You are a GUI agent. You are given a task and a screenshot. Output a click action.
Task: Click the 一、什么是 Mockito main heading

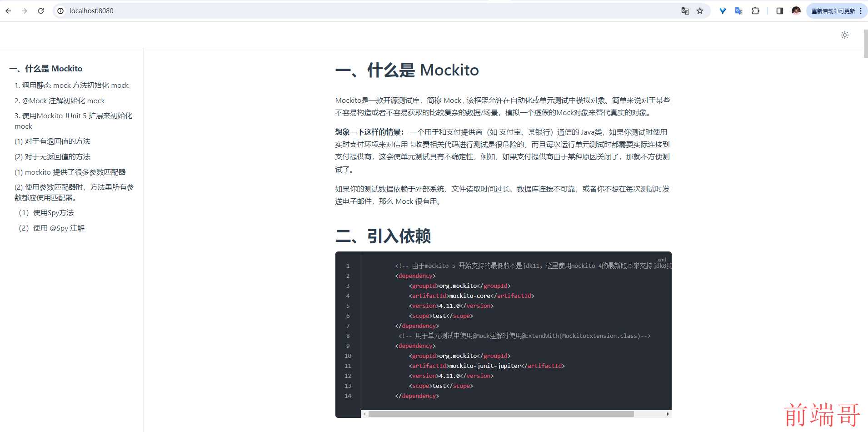click(407, 70)
